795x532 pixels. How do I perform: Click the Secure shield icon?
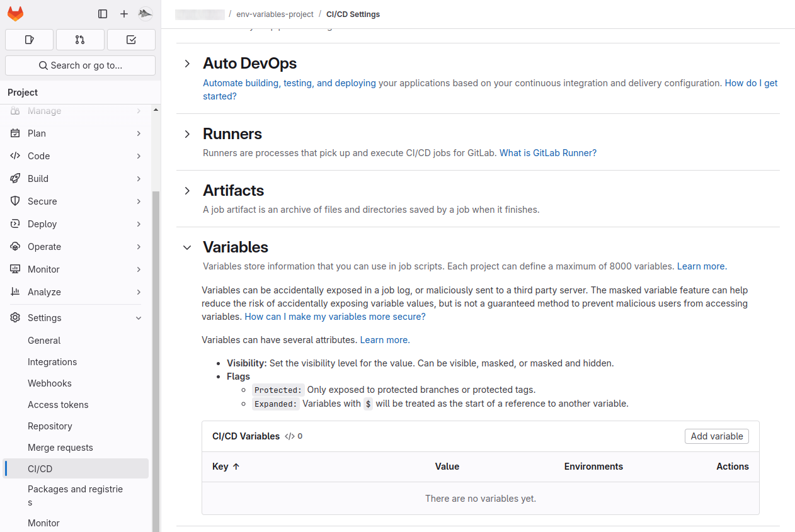pos(15,201)
